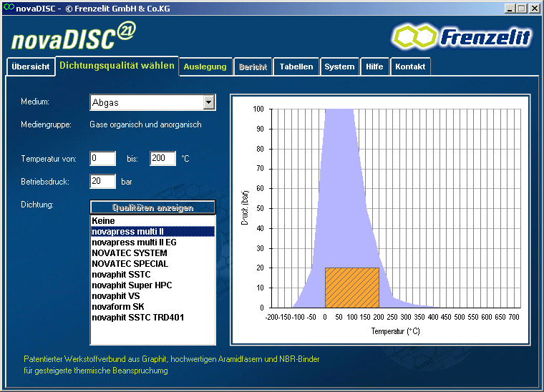The image size is (544, 392).
Task: Switch to the System tab
Action: [339, 67]
